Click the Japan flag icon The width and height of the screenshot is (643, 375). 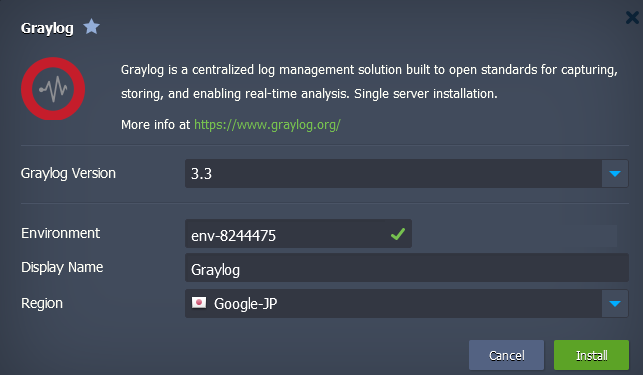pyautogui.click(x=199, y=303)
